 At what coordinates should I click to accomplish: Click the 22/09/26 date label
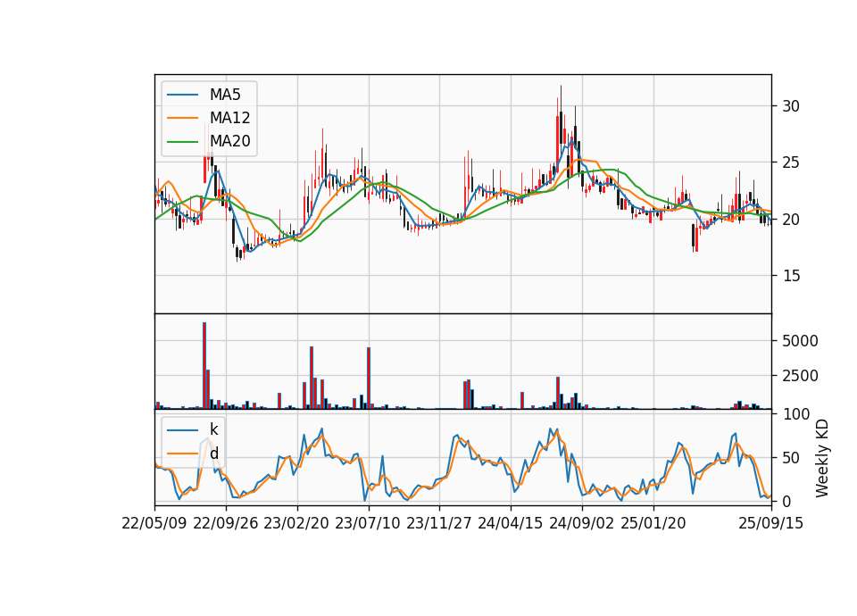click(x=226, y=523)
